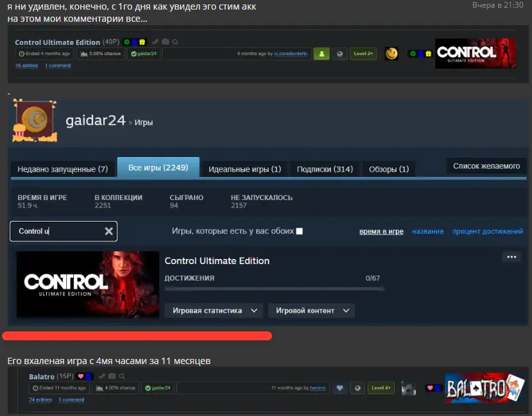This screenshot has height=416, width=532.
Task: Click the game search input field
Action: 64,231
